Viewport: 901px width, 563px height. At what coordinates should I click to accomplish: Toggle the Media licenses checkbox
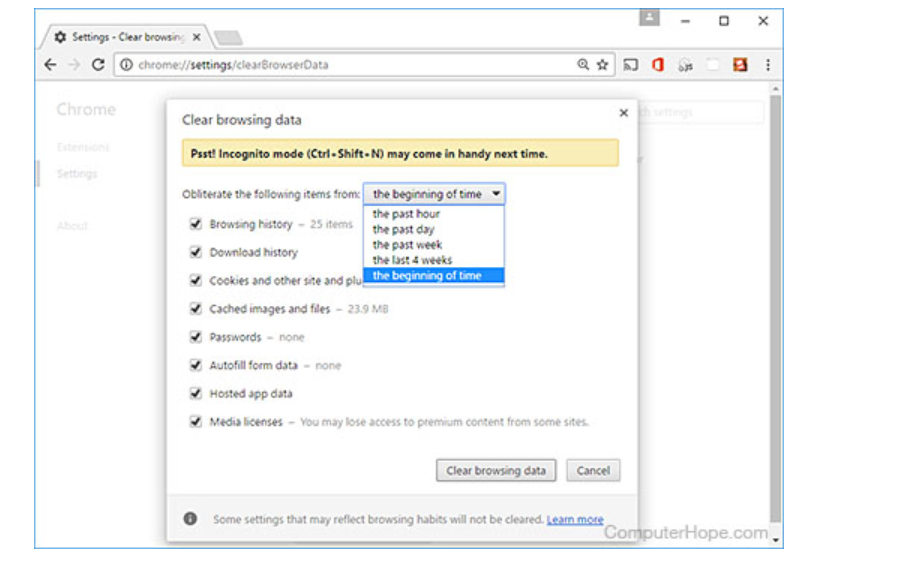tap(196, 422)
